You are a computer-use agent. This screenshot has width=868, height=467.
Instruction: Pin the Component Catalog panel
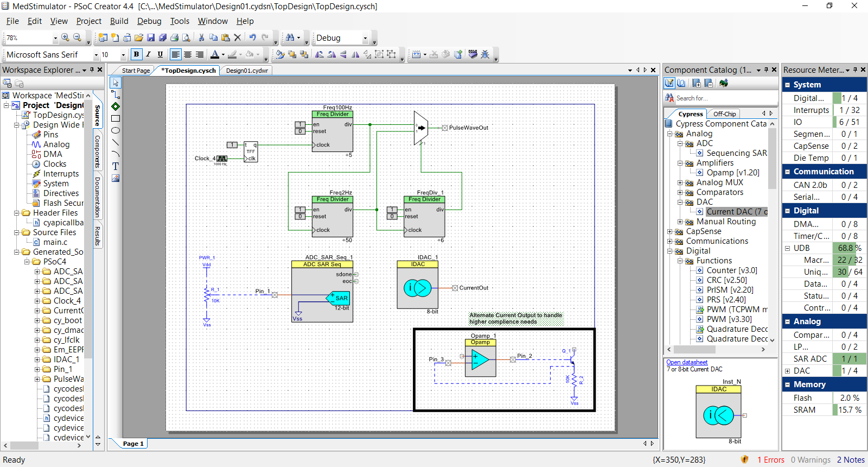pyautogui.click(x=767, y=70)
